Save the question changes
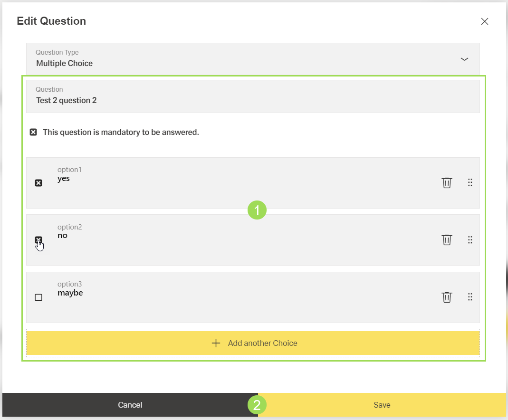The image size is (508, 420). pyautogui.click(x=382, y=405)
